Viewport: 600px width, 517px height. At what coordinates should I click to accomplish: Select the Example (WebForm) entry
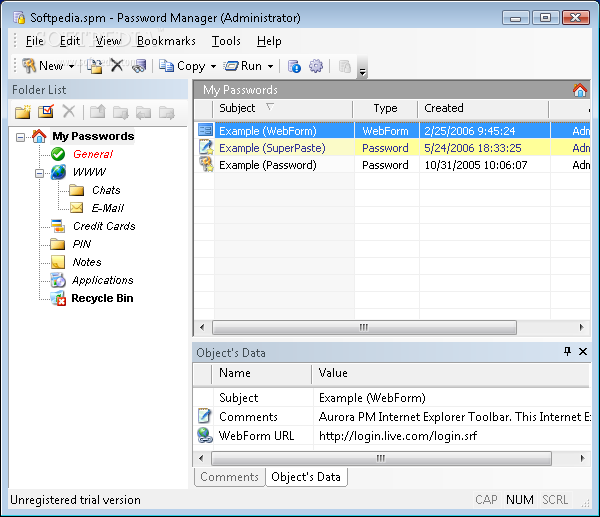(x=393, y=131)
